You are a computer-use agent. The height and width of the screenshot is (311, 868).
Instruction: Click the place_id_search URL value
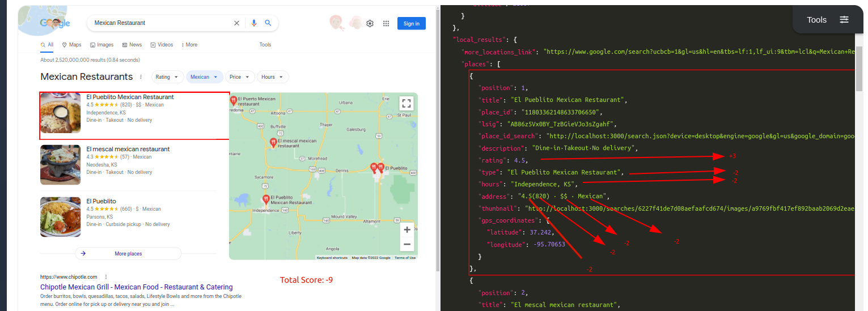pyautogui.click(x=700, y=136)
